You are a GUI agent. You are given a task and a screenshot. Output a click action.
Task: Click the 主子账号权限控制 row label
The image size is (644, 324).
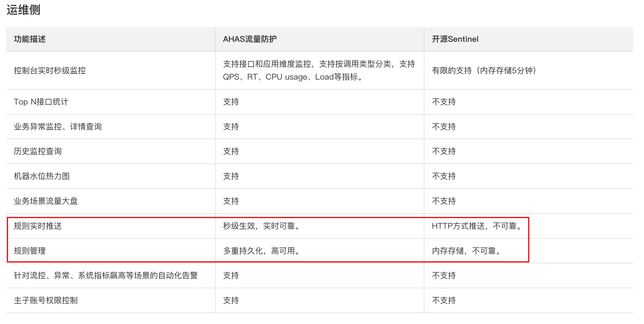46,300
